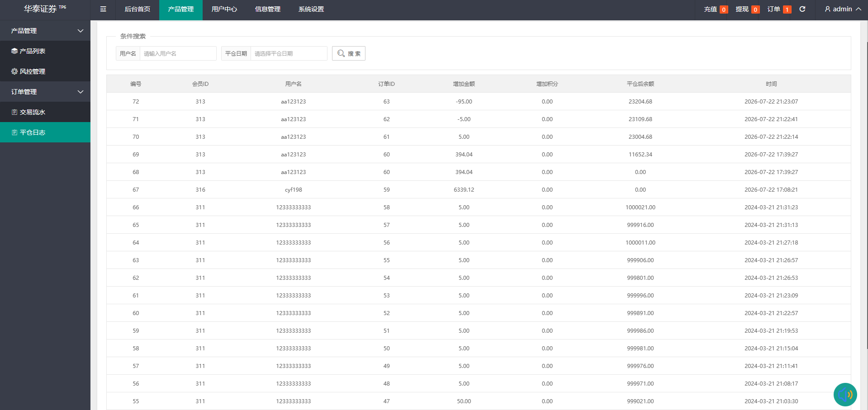This screenshot has width=868, height=410.
Task: Click the 6339.12 amount cell
Action: [464, 190]
